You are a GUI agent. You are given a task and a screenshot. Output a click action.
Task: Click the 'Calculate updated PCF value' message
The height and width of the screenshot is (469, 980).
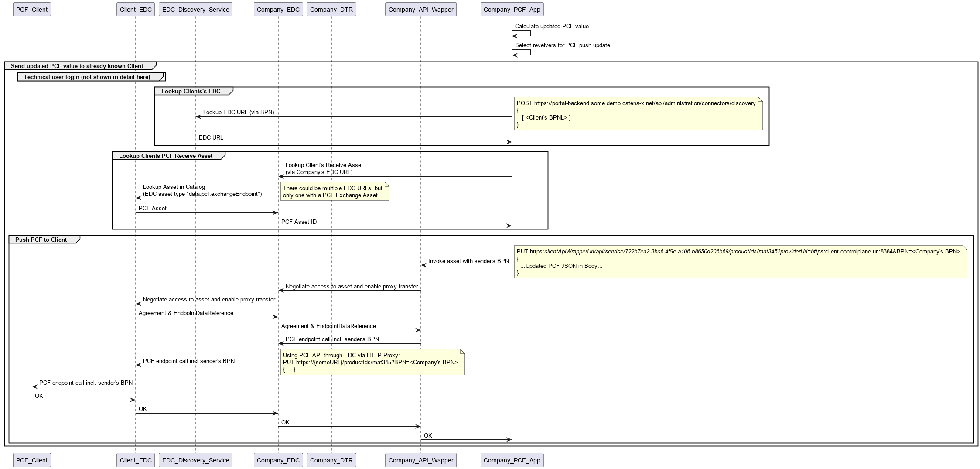(x=552, y=27)
